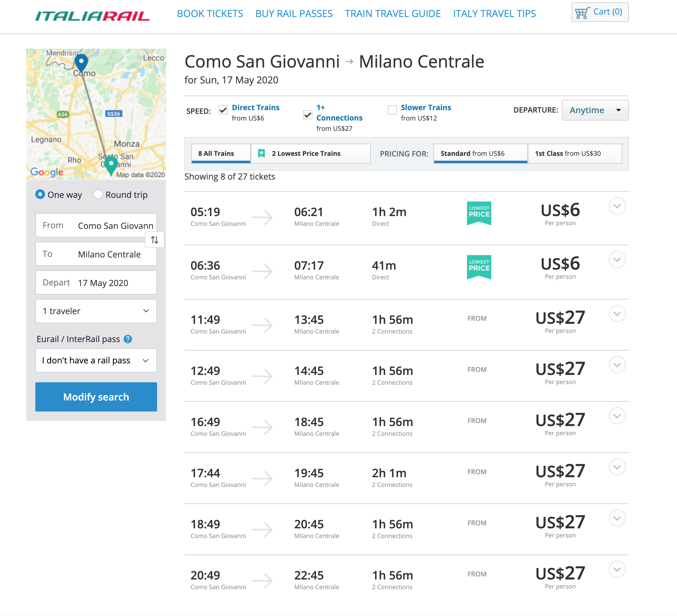Uncheck the Direct Trains checkbox

pos(223,110)
